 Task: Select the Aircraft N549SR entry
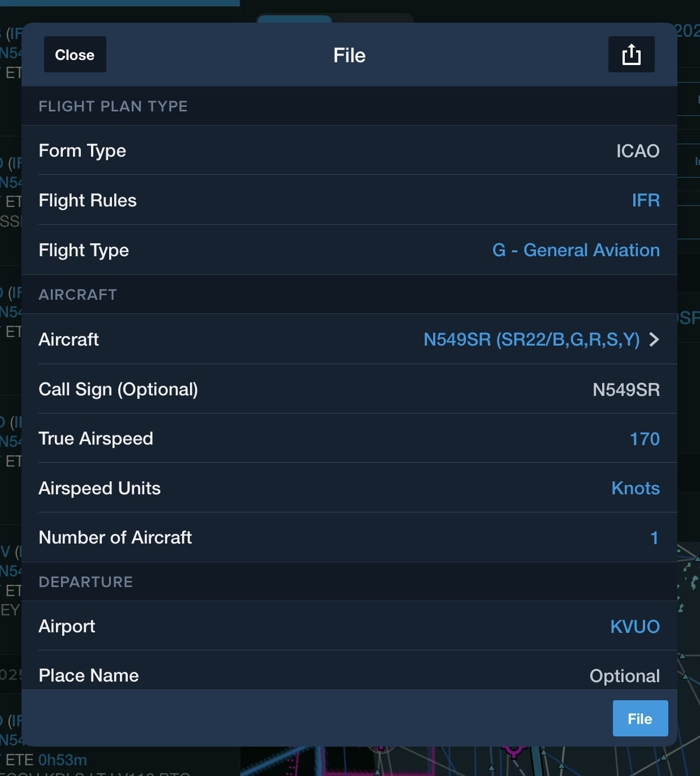click(532, 339)
